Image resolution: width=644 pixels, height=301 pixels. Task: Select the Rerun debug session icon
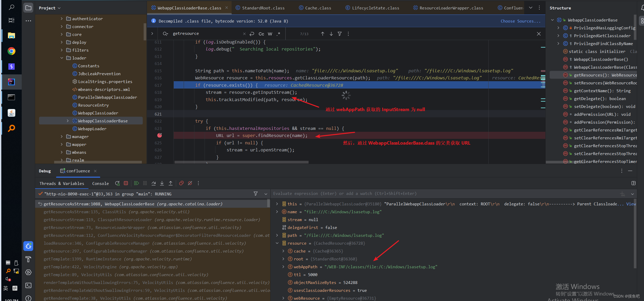(117, 183)
